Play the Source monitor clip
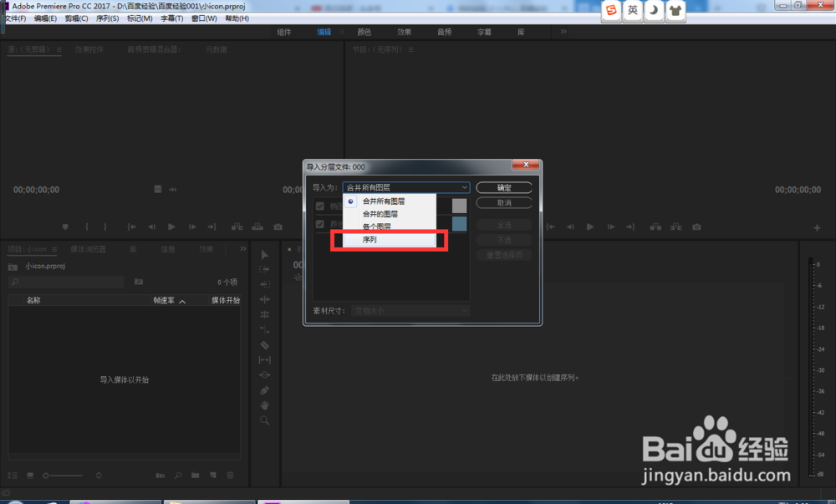The width and height of the screenshot is (836, 504). click(171, 227)
